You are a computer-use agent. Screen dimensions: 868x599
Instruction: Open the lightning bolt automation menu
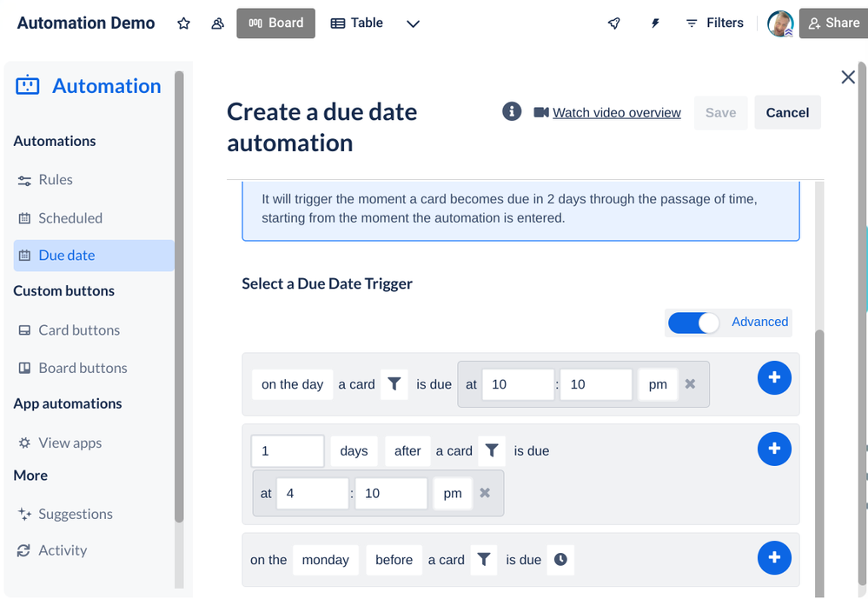[655, 23]
